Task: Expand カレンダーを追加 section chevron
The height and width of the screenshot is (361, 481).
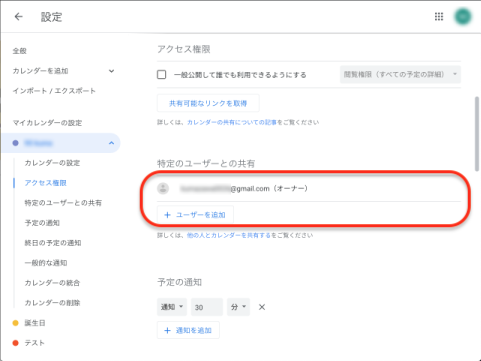Action: 111,71
